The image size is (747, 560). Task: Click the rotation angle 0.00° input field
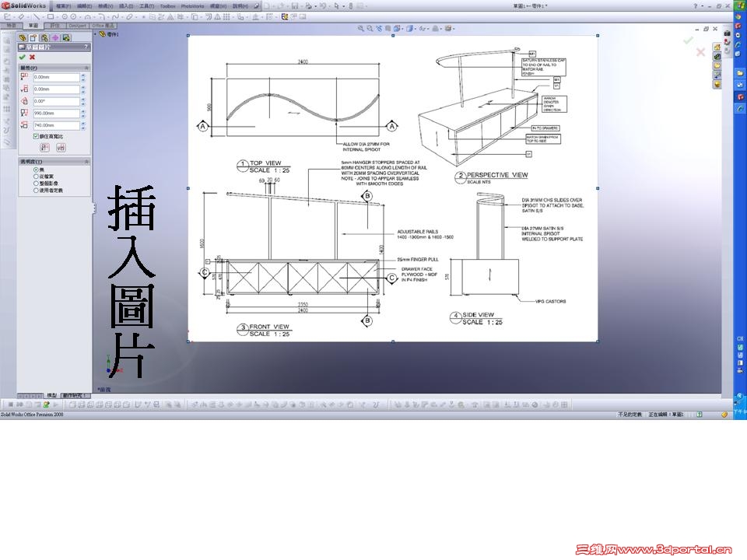point(56,101)
